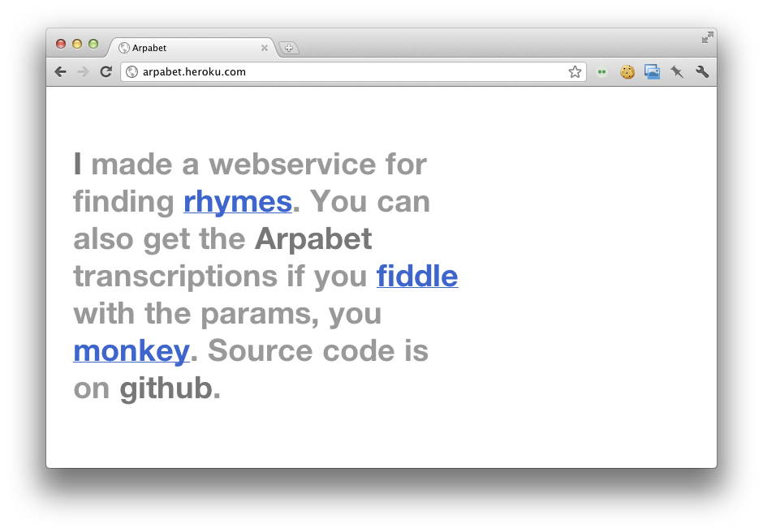Viewport: 763px width, 532px height.
Task: Enter fullscreen with the arrows icon
Action: click(x=708, y=37)
